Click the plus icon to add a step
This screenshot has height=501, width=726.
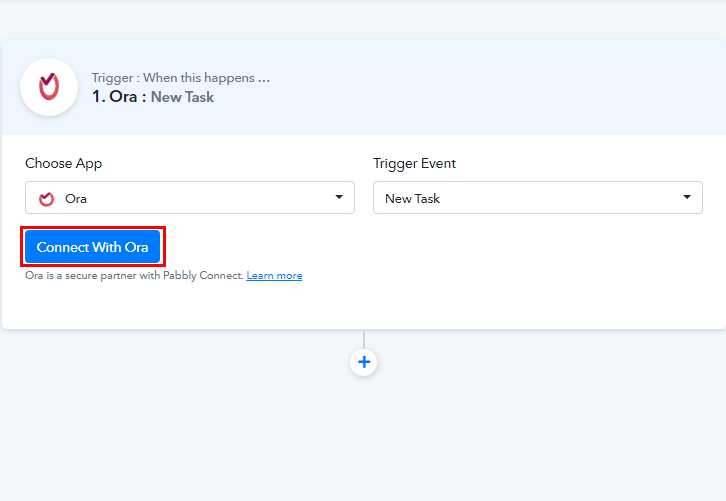click(364, 362)
